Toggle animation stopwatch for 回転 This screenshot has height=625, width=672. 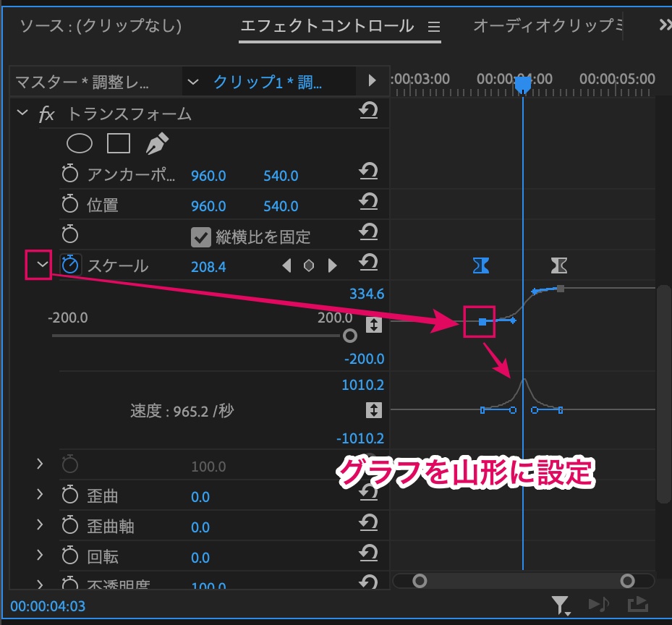(70, 556)
